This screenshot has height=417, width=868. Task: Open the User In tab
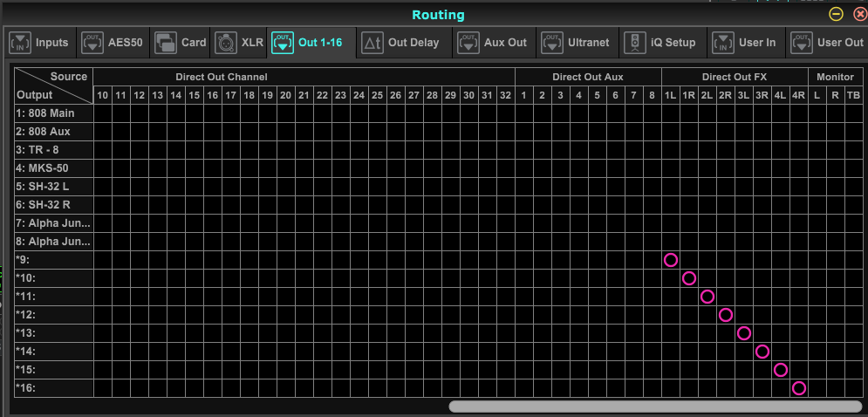click(x=746, y=43)
